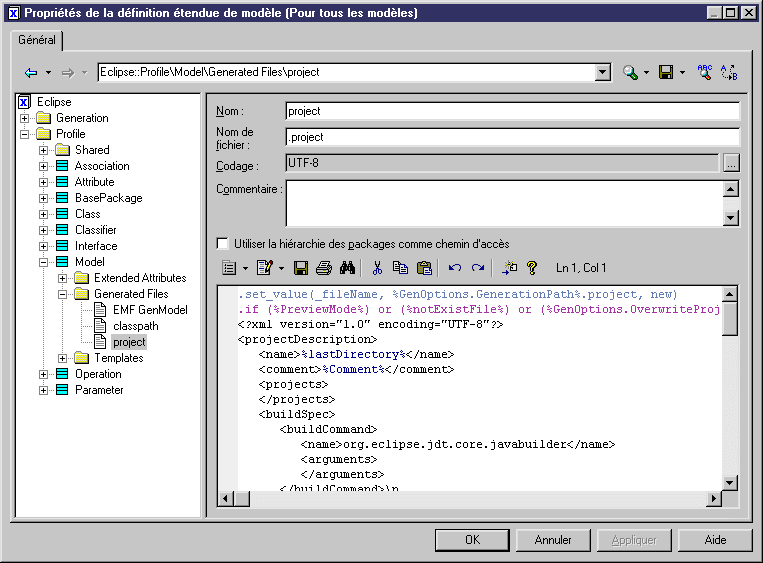The height and width of the screenshot is (563, 763).
Task: Open help with the yellow question mark
Action: pos(532,268)
